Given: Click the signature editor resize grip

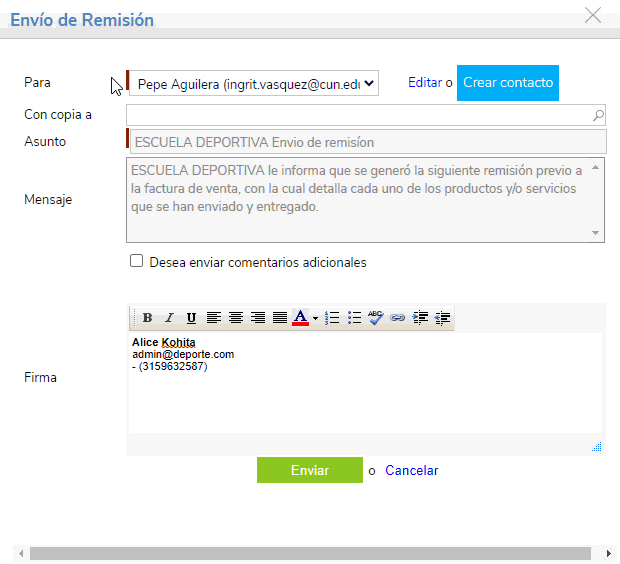Looking at the screenshot, I should coord(597,447).
